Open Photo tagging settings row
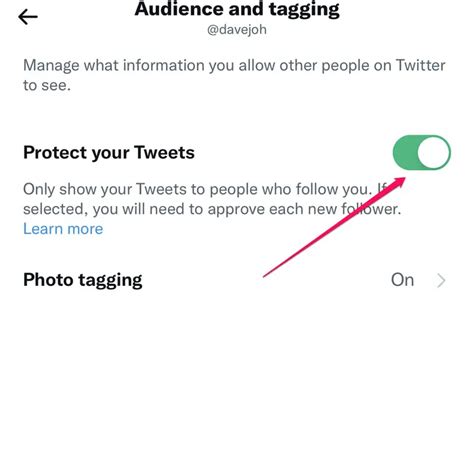474x463 pixels. click(x=235, y=280)
